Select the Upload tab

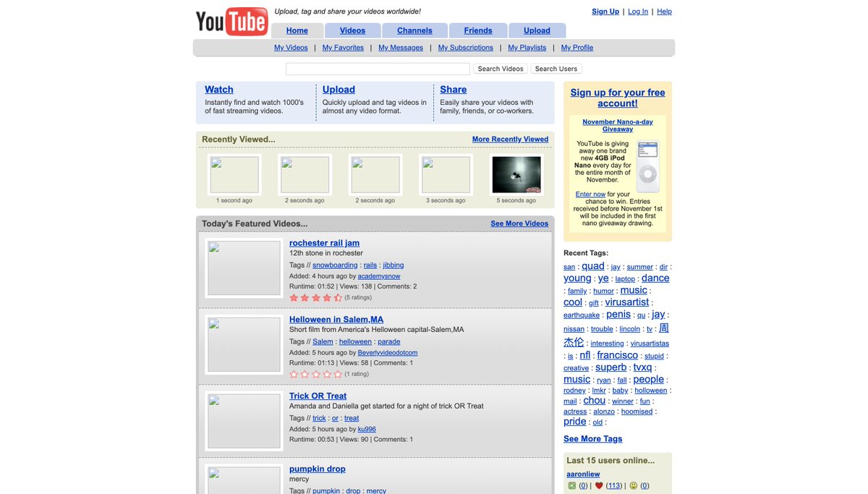tap(537, 30)
